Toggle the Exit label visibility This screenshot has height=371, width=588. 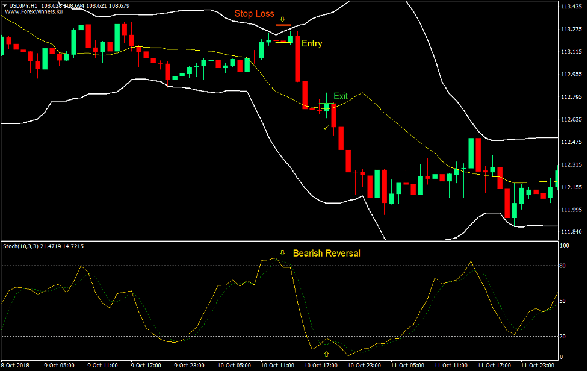tap(341, 96)
